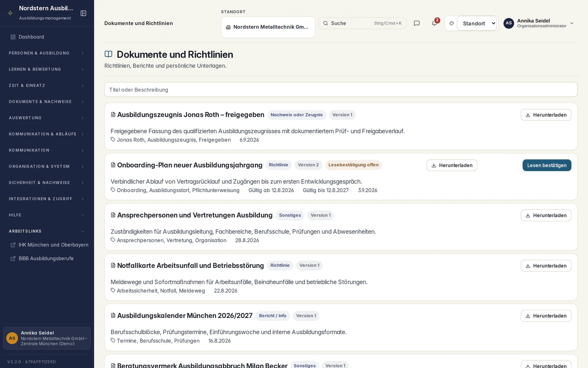This screenshot has width=588, height=368.
Task: Open Annika Seidel profile card in sidebar
Action: click(47, 338)
